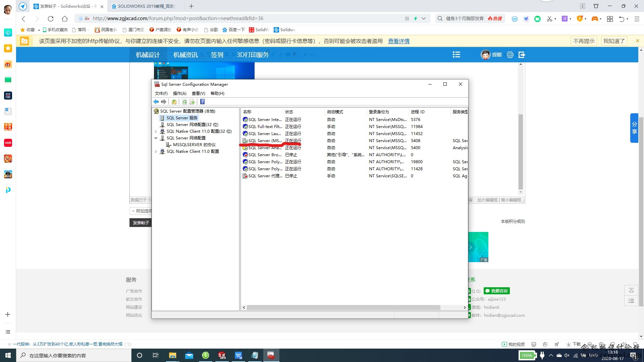Click the scroll right arrow in services list
Viewport: 644px width, 362px height.
[465, 307]
